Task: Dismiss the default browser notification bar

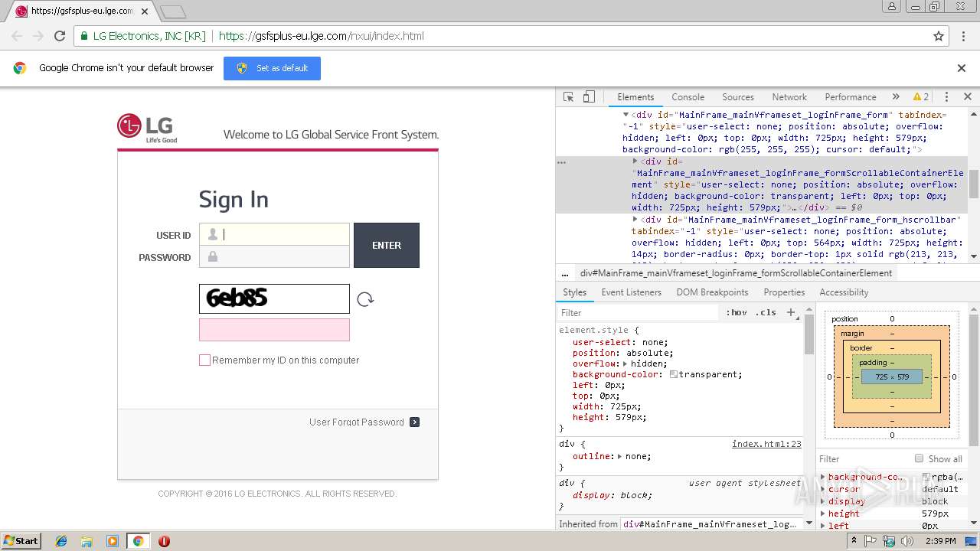Action: (x=962, y=68)
